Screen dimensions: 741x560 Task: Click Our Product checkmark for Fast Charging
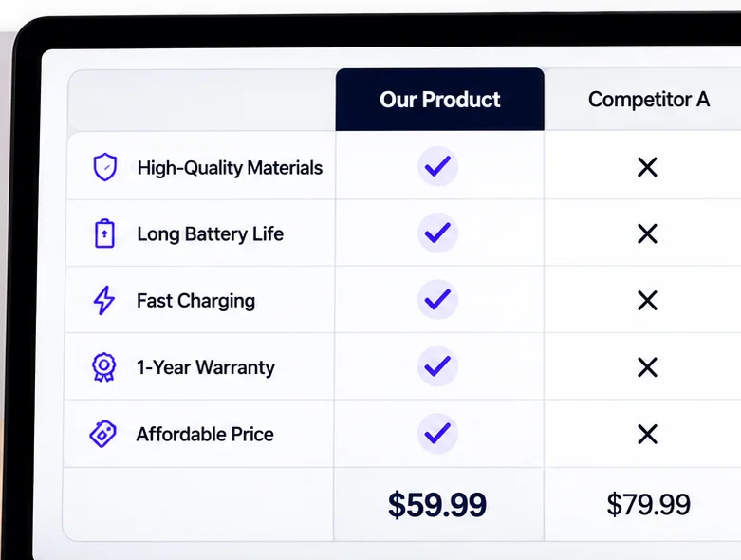437,300
